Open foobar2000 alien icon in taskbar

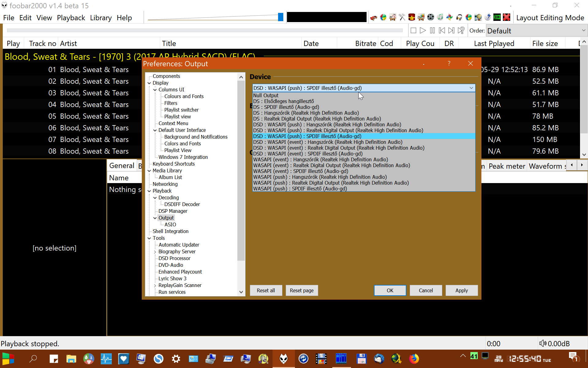pyautogui.click(x=284, y=358)
